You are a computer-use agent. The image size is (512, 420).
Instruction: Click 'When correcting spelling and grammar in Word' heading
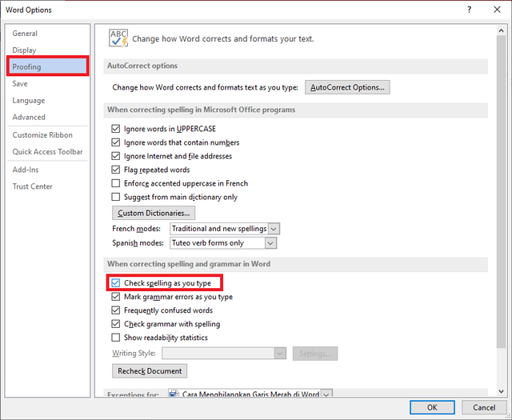tap(189, 264)
